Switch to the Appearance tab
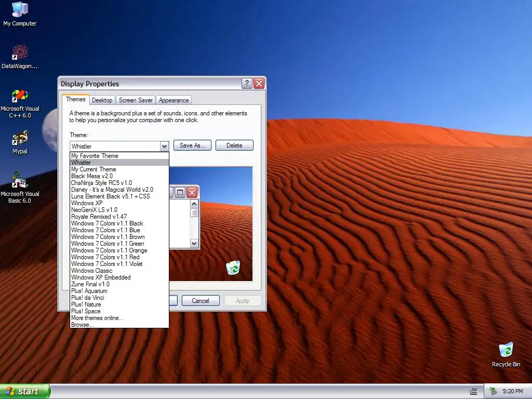The height and width of the screenshot is (399, 532). [174, 100]
